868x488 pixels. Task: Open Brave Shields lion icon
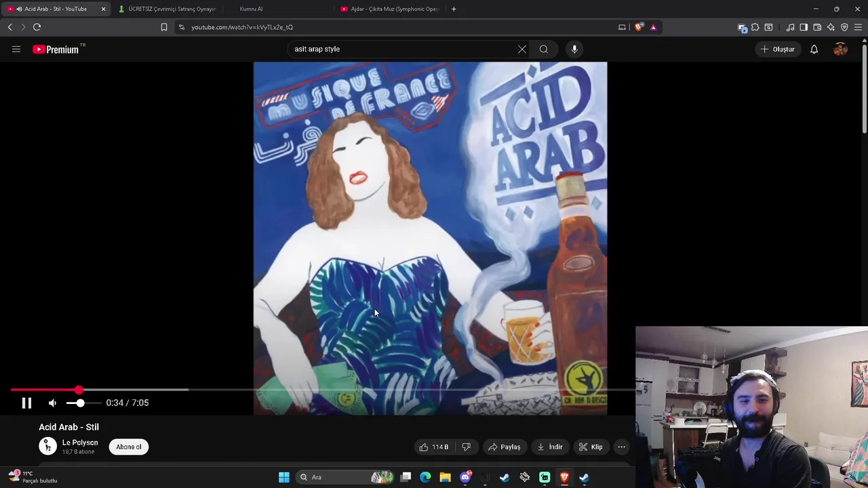639,27
